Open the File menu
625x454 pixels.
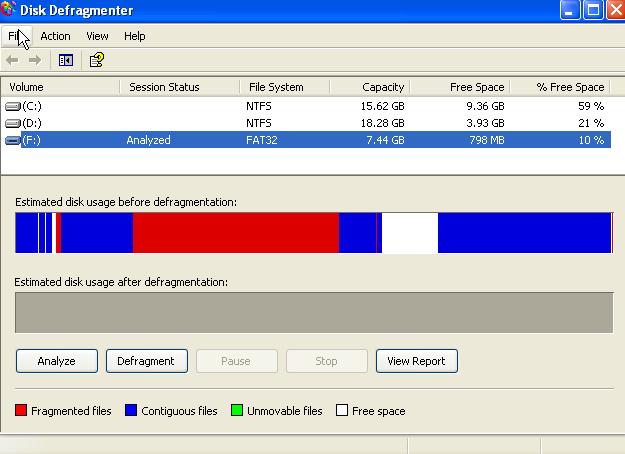click(16, 36)
